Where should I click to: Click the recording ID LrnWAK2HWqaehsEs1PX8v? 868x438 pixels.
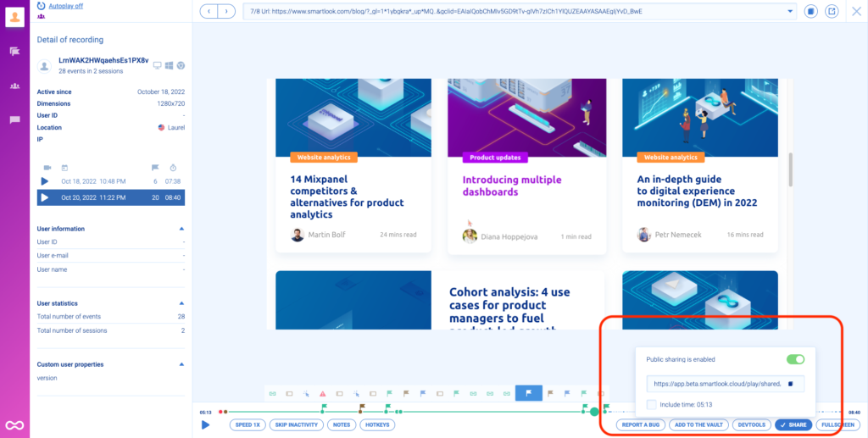pyautogui.click(x=103, y=61)
